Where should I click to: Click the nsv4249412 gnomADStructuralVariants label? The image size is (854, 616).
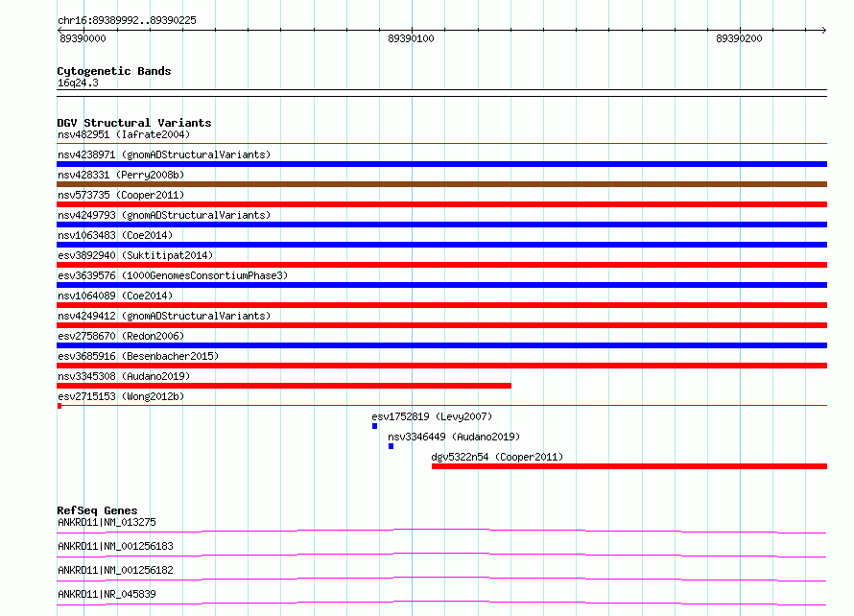click(x=164, y=316)
